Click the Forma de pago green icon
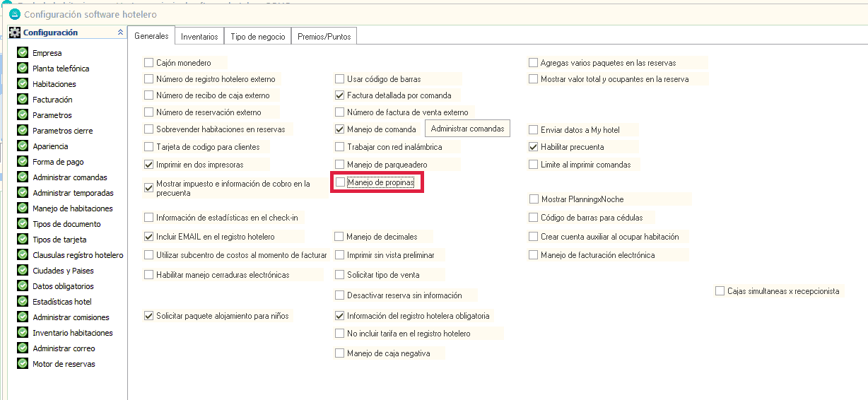Image resolution: width=868 pixels, height=400 pixels. (23, 162)
